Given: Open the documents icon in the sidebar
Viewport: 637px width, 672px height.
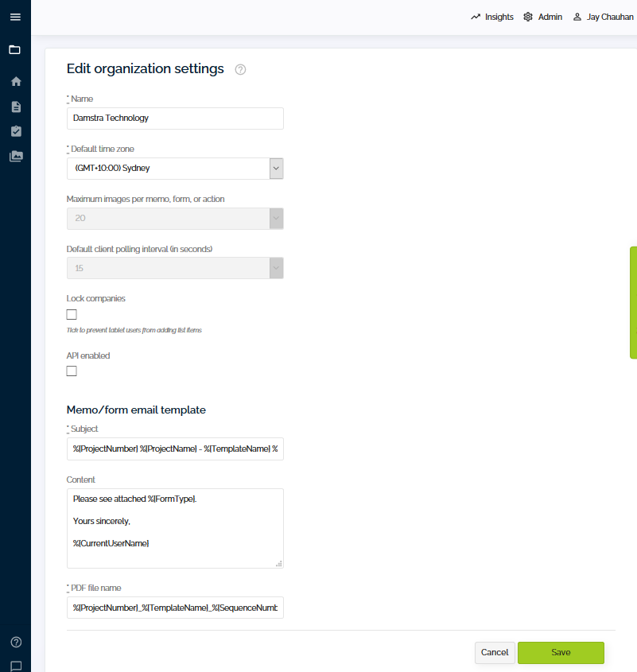Looking at the screenshot, I should [x=16, y=107].
